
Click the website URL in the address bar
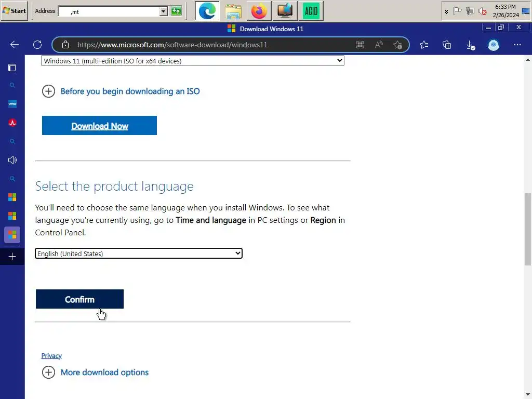tap(172, 45)
